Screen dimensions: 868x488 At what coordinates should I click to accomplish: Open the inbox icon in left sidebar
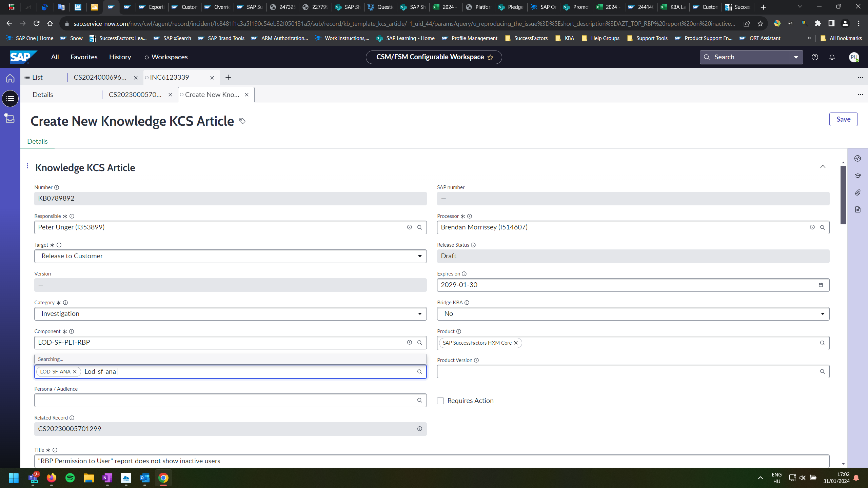tap(10, 118)
